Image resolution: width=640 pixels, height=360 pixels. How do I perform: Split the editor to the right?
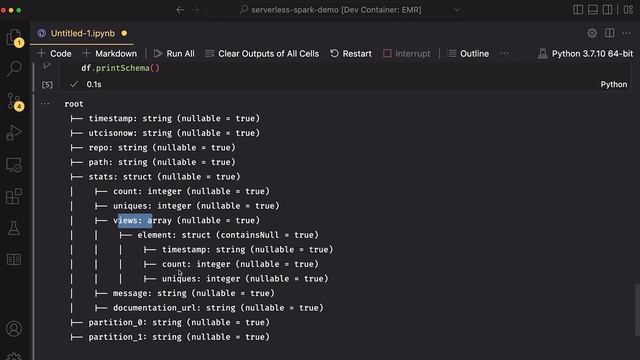pyautogui.click(x=609, y=33)
